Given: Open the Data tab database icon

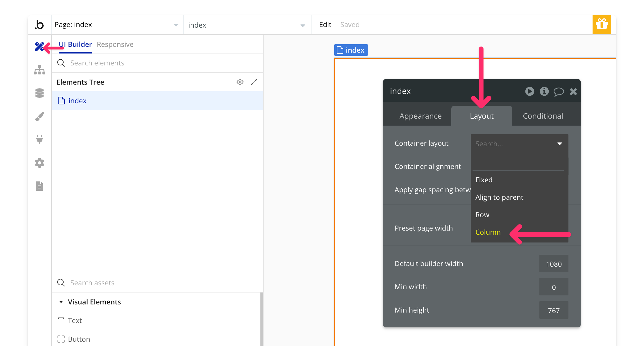Looking at the screenshot, I should (39, 93).
